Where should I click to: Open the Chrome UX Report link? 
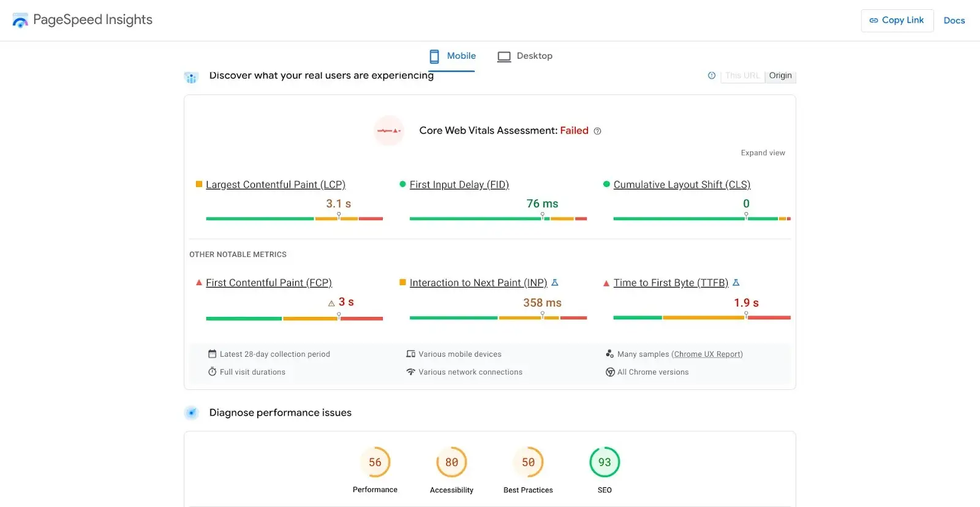[x=707, y=354]
